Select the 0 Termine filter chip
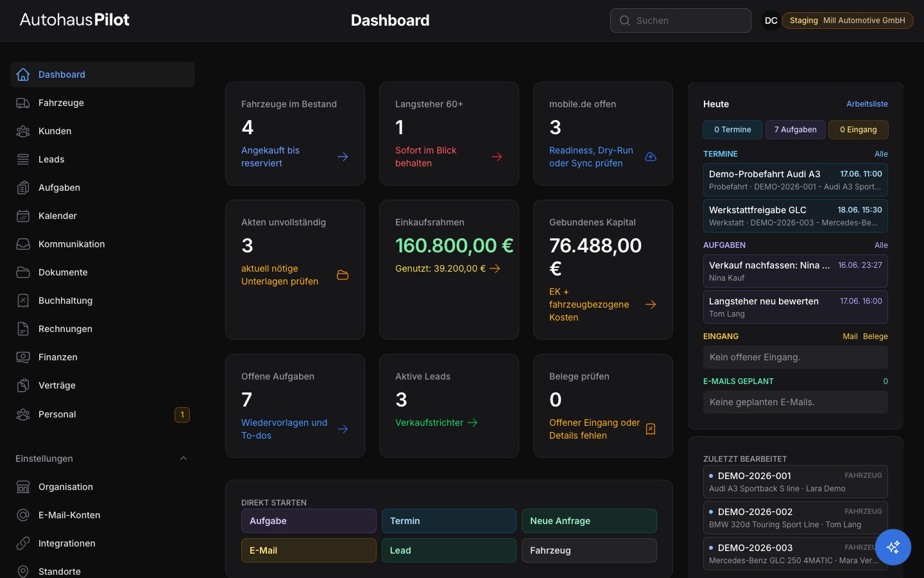This screenshot has height=578, width=924. click(733, 130)
